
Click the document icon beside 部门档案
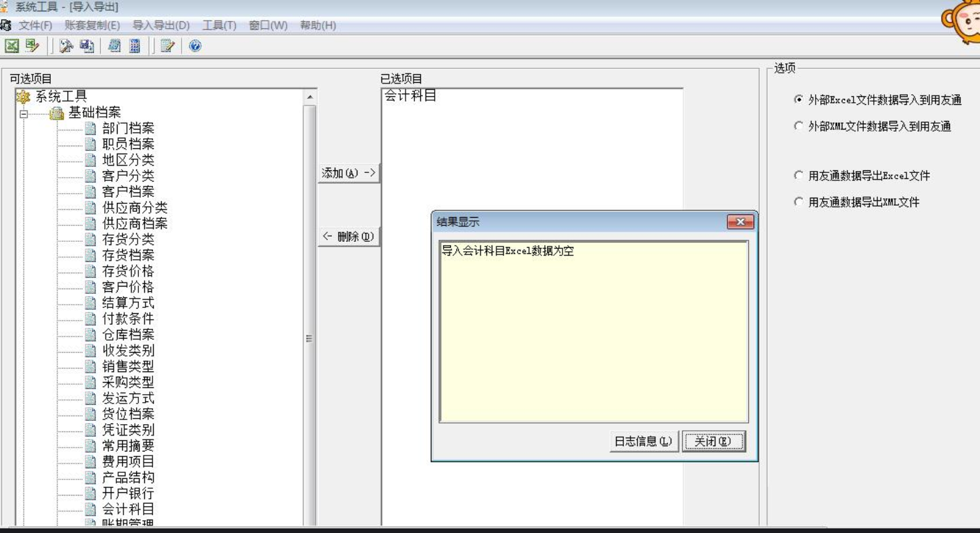coord(91,128)
